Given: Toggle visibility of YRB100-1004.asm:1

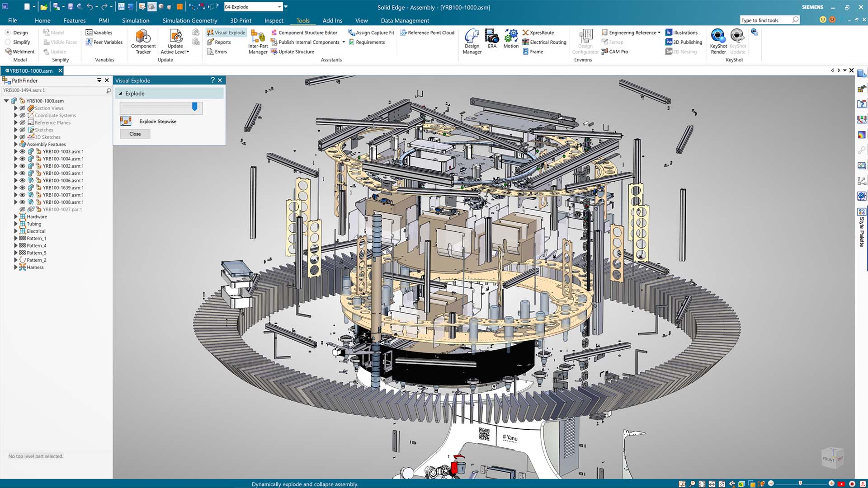Looking at the screenshot, I should 21,159.
